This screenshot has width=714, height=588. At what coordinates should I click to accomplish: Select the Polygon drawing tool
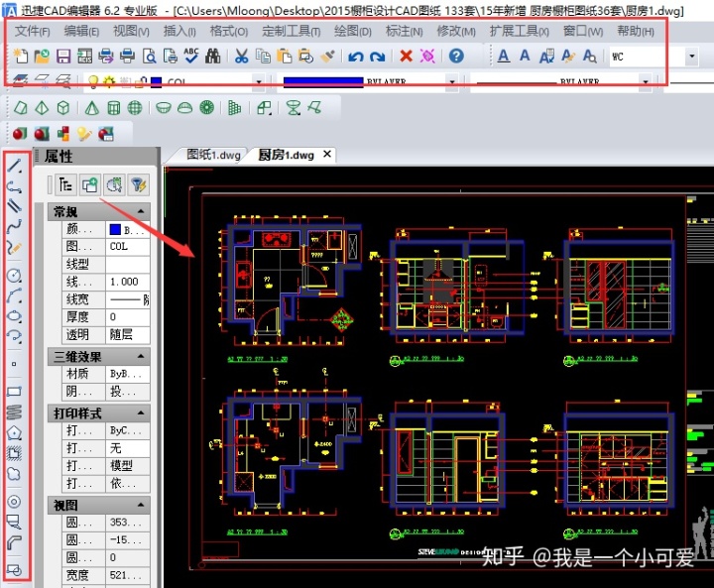pyautogui.click(x=14, y=431)
